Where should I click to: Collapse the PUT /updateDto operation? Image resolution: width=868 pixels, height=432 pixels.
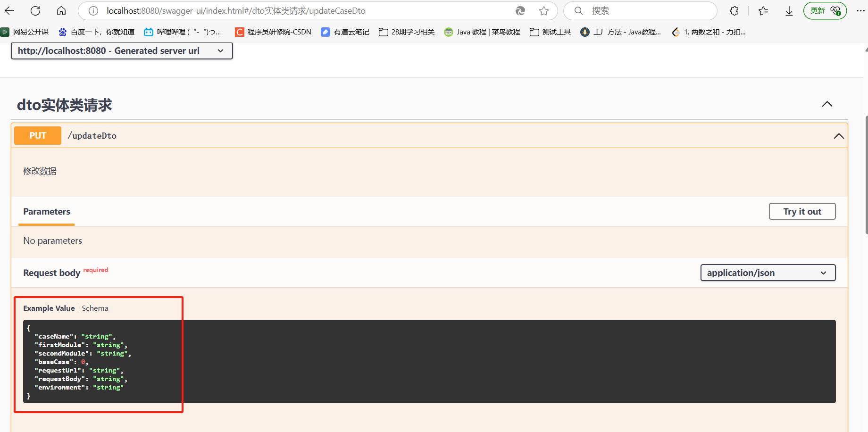pos(838,136)
